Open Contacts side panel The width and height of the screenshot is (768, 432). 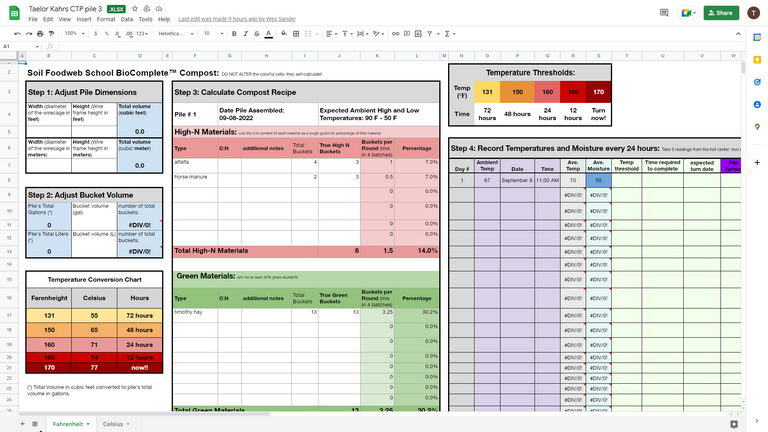757,104
